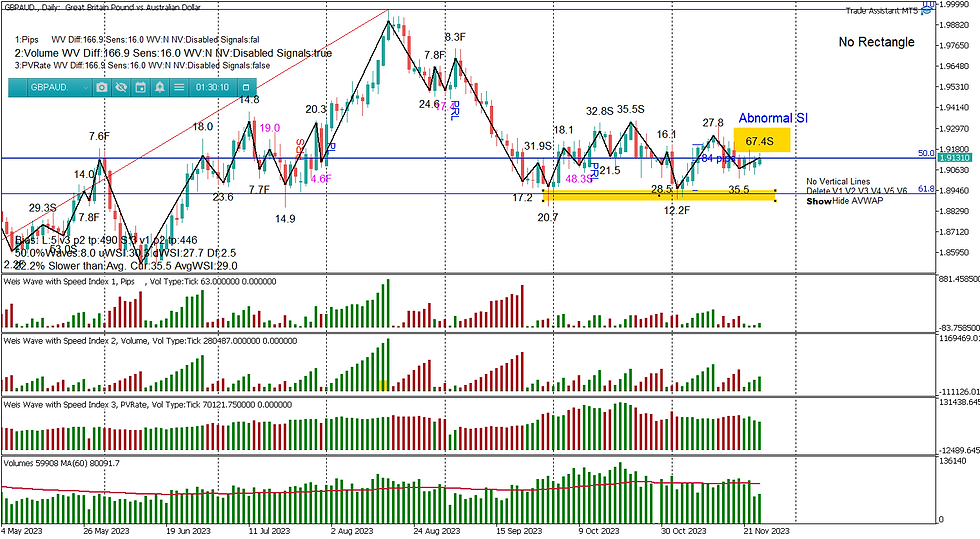Click the 1.91310 current price tag
Screen dimensions: 980x539
[x=954, y=158]
